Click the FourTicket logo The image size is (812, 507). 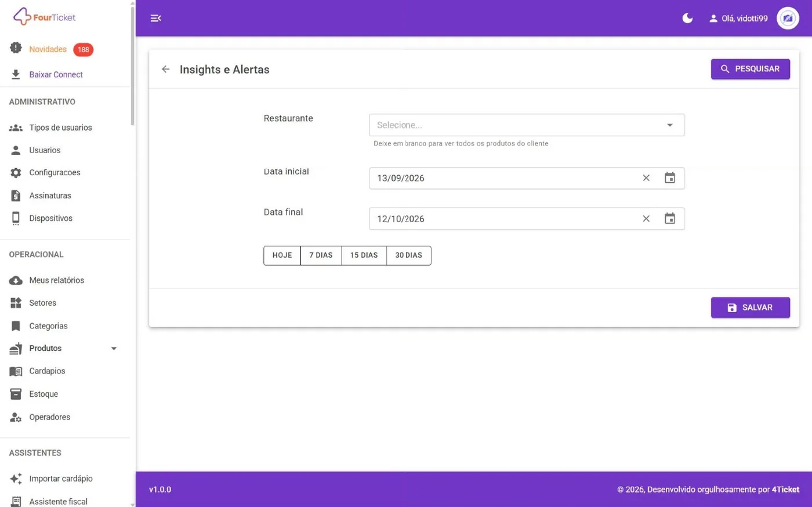click(45, 17)
